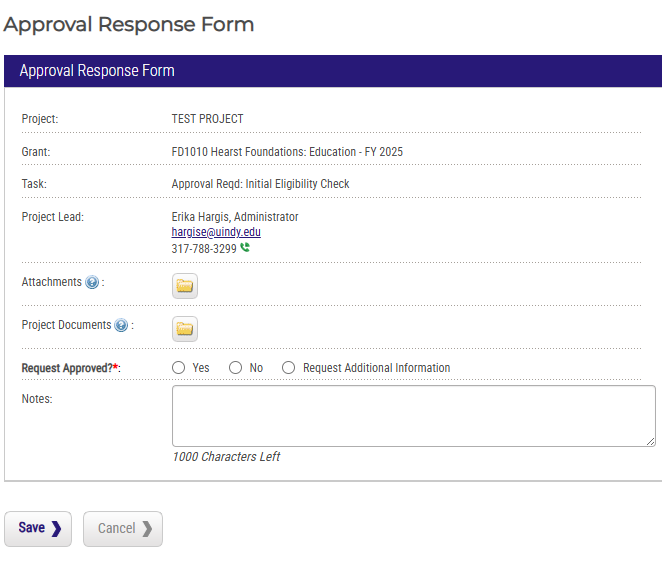Click the Approval Reqd: Initial Eligibility Check text
Screen dimensions: 662x566
pyautogui.click(x=260, y=184)
